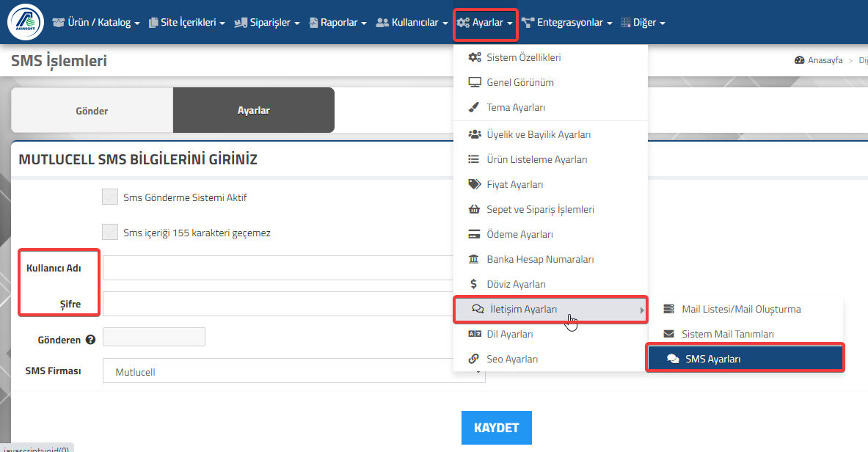This screenshot has height=452, width=868.
Task: Click the basket icon for Sepet ve Sipariş İşlemleri
Action: click(x=474, y=209)
